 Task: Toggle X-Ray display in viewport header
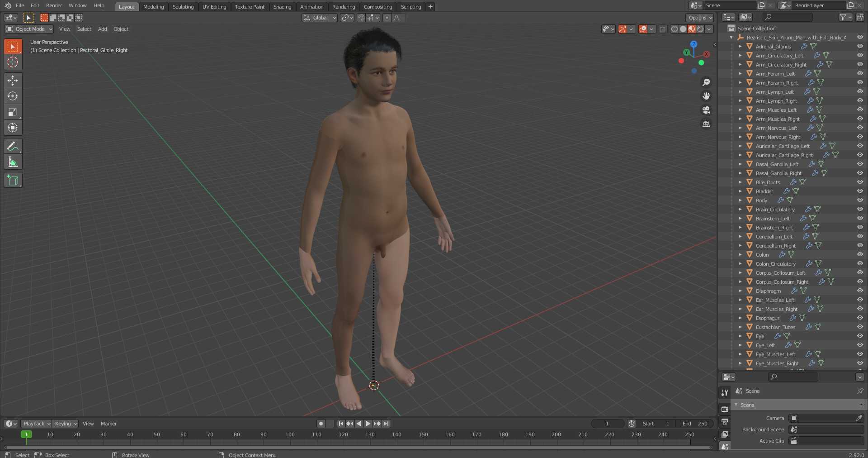(663, 29)
